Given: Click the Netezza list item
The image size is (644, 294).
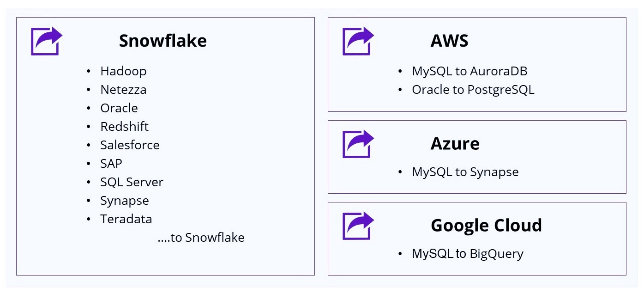Looking at the screenshot, I should point(123,90).
